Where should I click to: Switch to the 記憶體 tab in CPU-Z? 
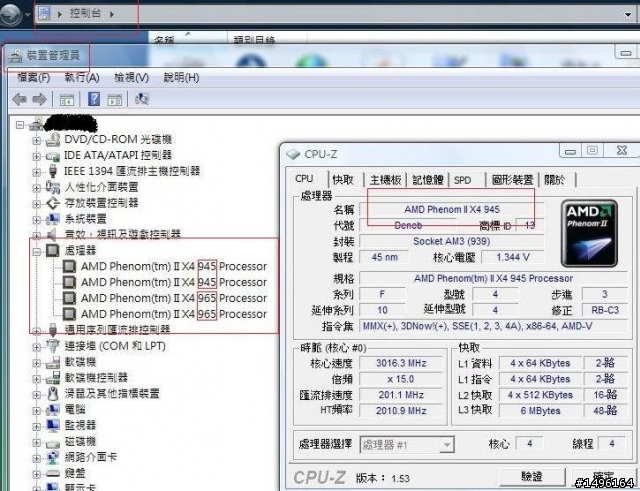[x=427, y=180]
